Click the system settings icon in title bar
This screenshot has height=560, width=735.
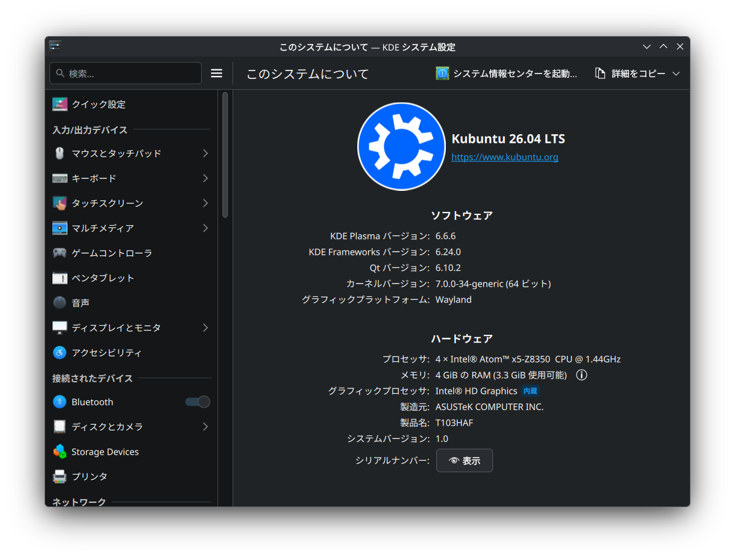click(x=55, y=46)
